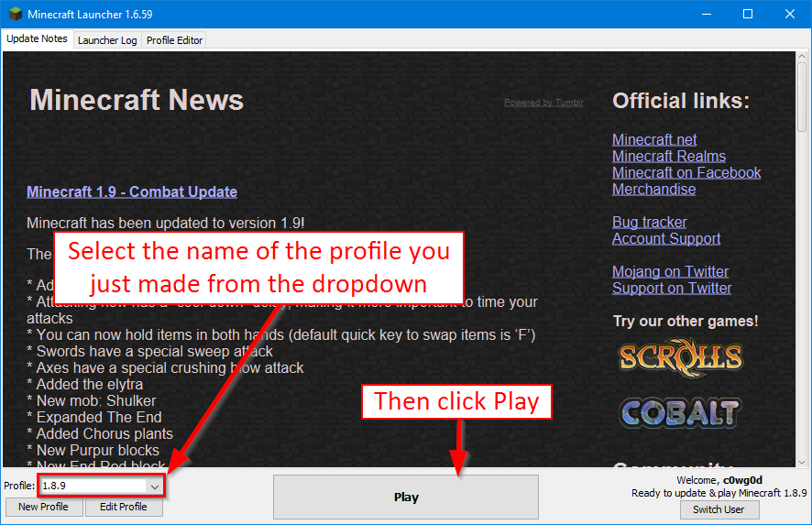Switch to the Launcher Log tab
The image size is (812, 525).
(x=107, y=40)
